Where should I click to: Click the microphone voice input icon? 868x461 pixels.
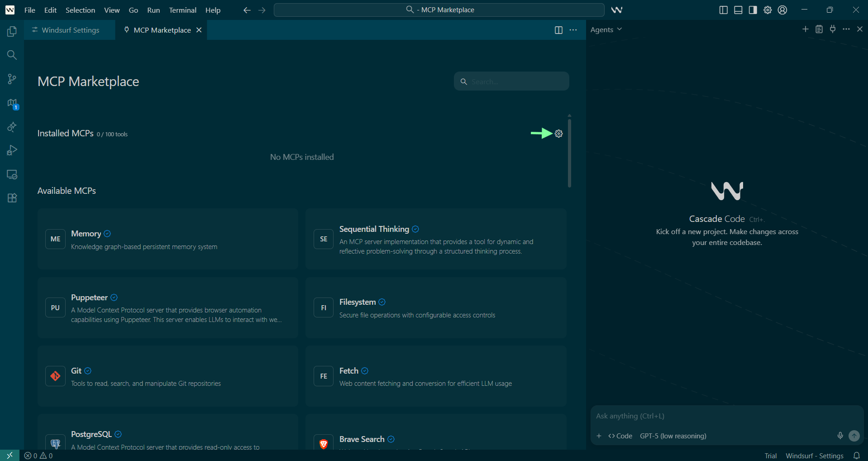840,436
